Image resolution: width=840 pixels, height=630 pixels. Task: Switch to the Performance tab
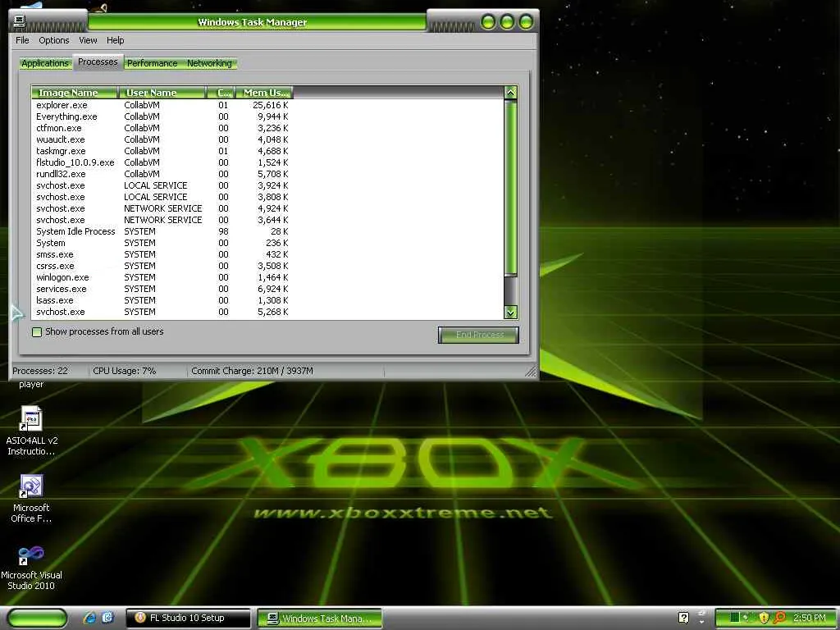(x=152, y=63)
